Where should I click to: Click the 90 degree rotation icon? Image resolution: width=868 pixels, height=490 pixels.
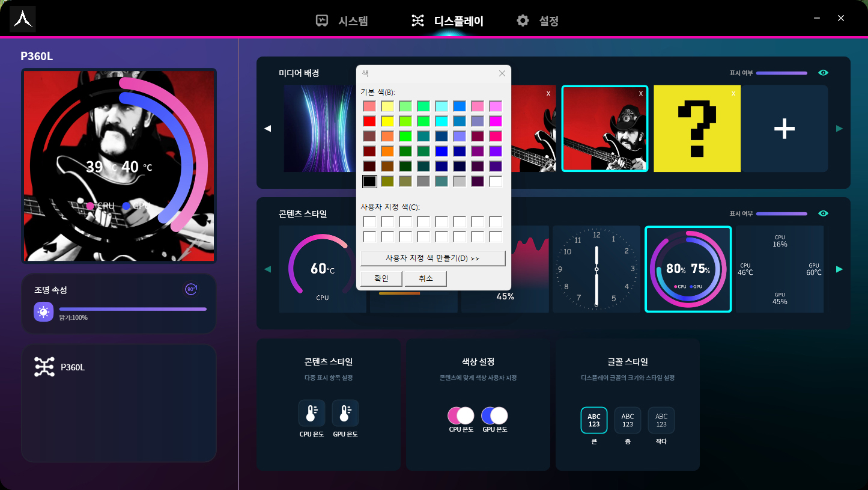coord(191,289)
